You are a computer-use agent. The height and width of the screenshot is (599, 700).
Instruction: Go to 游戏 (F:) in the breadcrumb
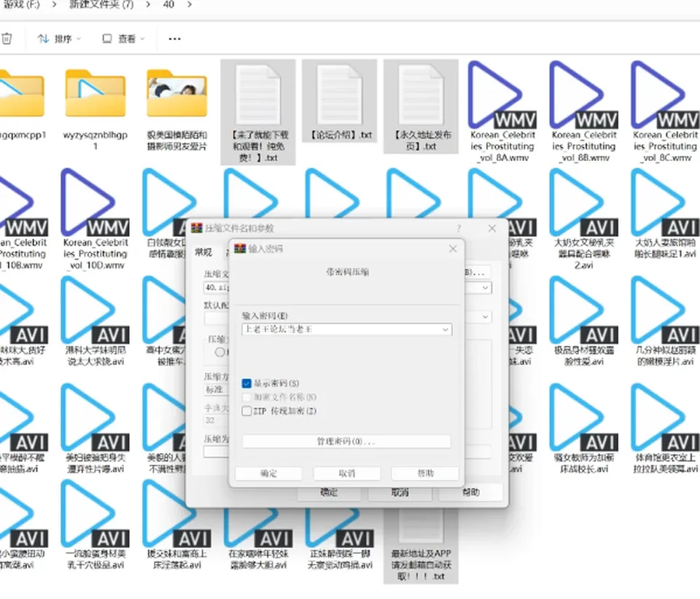pos(21,4)
